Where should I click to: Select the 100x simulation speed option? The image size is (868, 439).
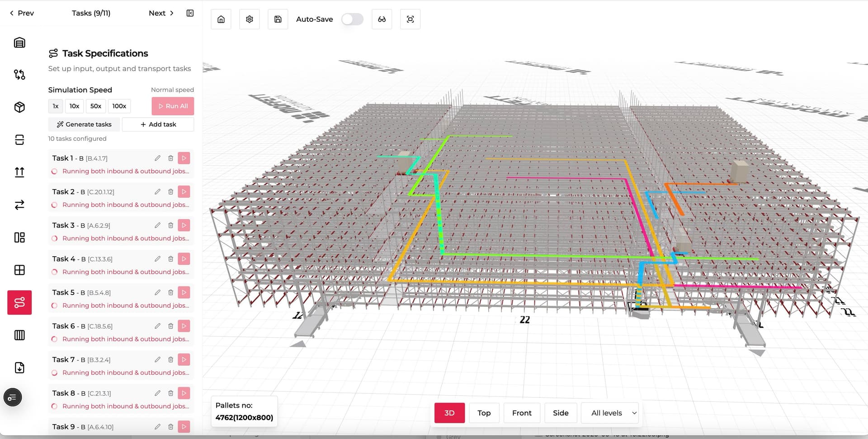click(119, 106)
